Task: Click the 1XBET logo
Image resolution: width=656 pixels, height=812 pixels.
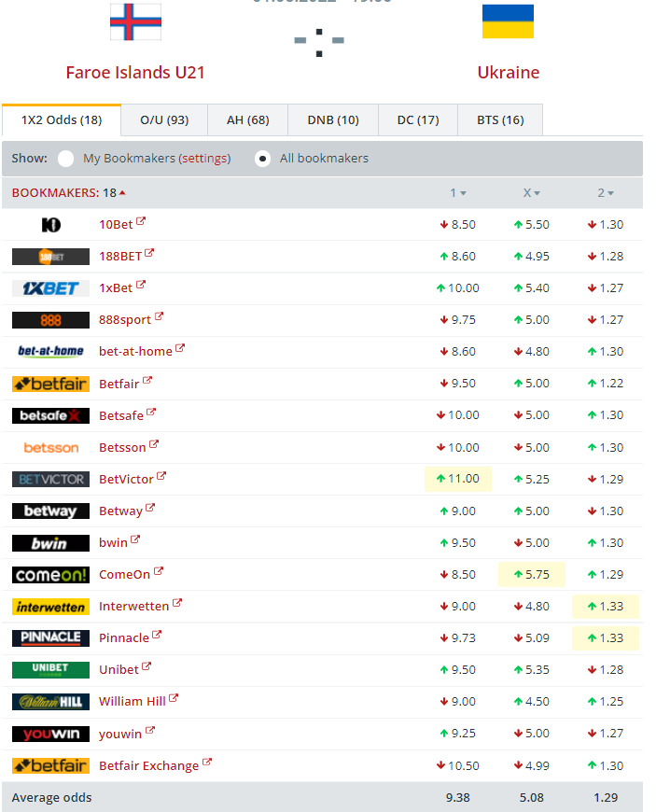Action: [x=50, y=287]
